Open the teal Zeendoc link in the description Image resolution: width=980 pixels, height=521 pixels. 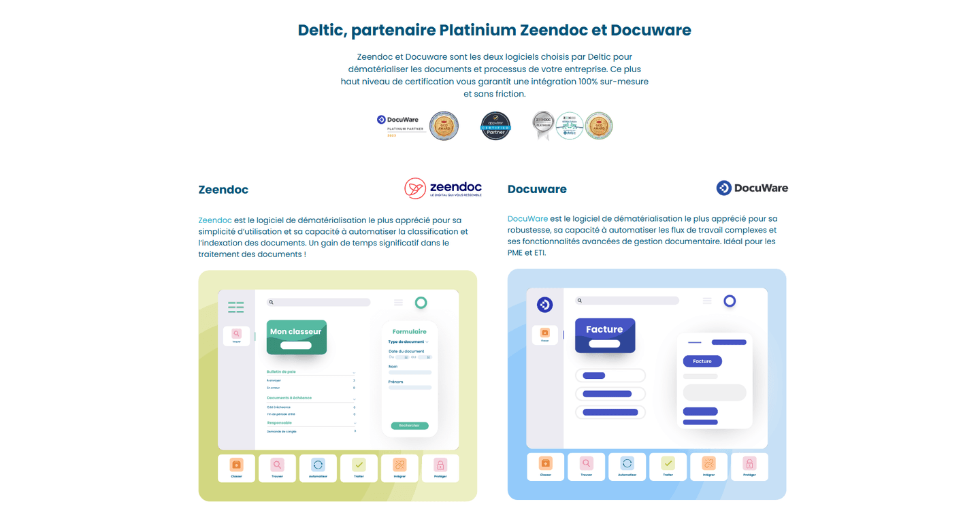215,220
